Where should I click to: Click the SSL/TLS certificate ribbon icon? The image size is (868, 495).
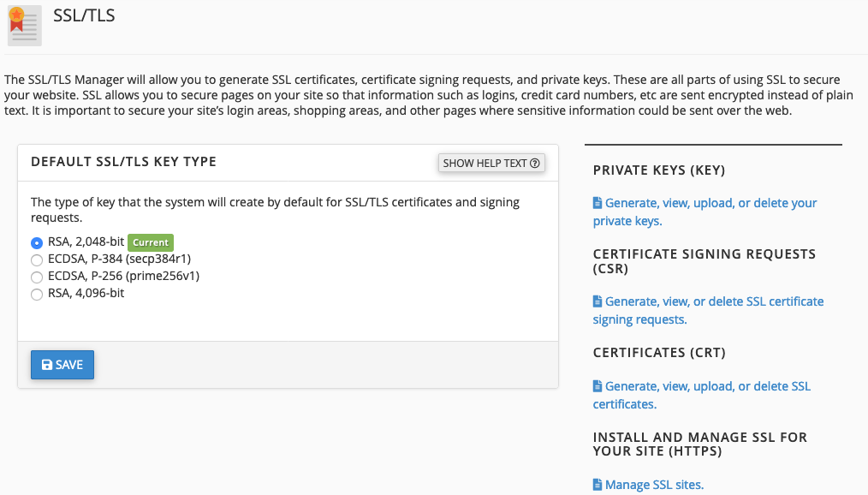(24, 26)
